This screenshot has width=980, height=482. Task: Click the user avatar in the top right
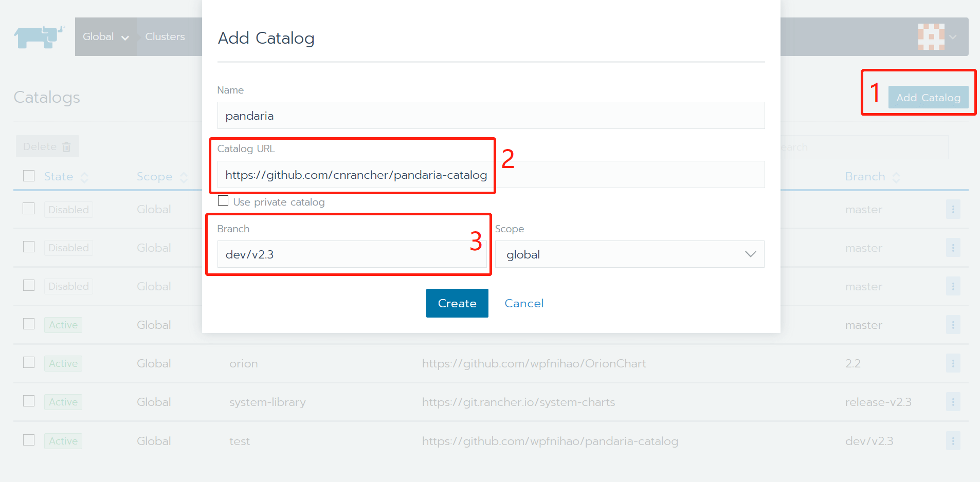click(932, 36)
